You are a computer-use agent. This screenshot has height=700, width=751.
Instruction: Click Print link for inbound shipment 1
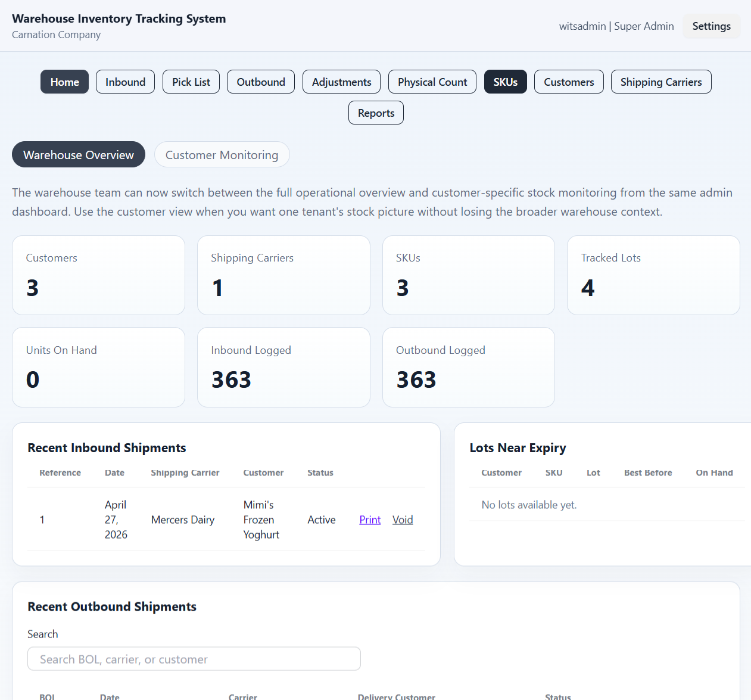(x=370, y=519)
